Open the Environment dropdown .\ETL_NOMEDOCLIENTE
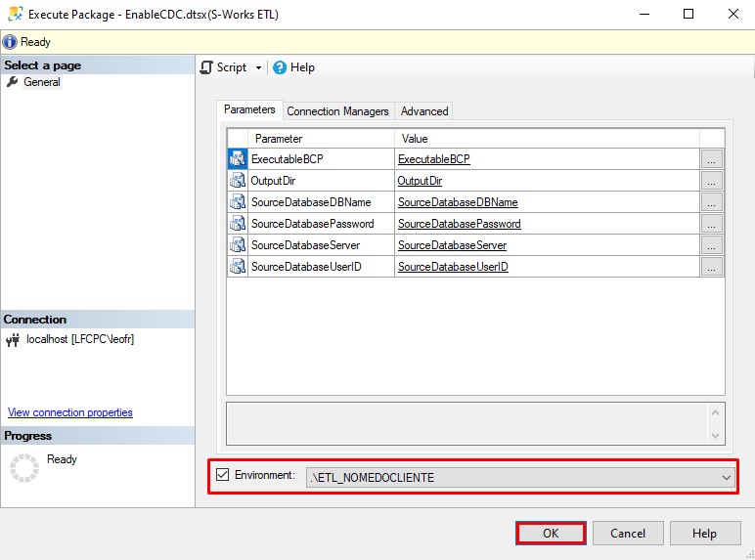The width and height of the screenshot is (755, 560). 520,477
